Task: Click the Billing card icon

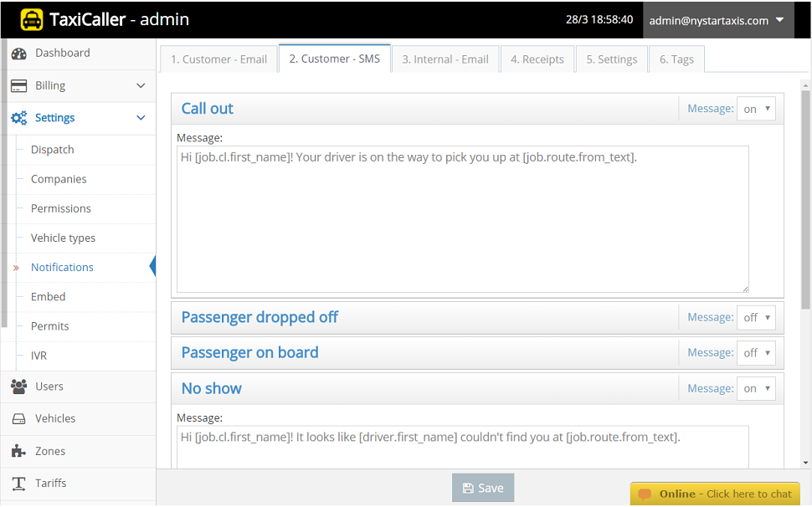Action: 19,85
